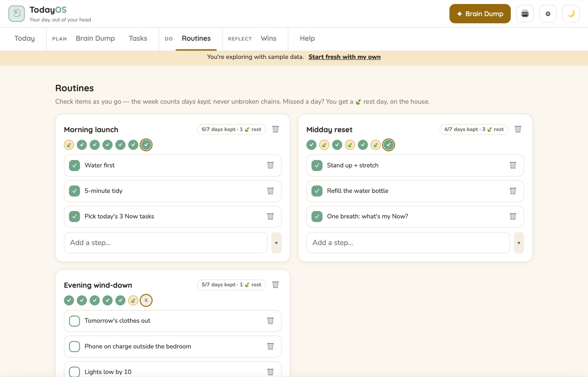Click Evening wind-down 5/7 days kept badge
588x377 pixels.
click(231, 285)
